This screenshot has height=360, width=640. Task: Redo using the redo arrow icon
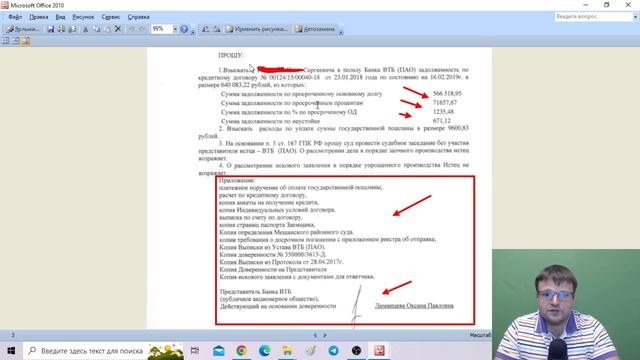tap(142, 29)
